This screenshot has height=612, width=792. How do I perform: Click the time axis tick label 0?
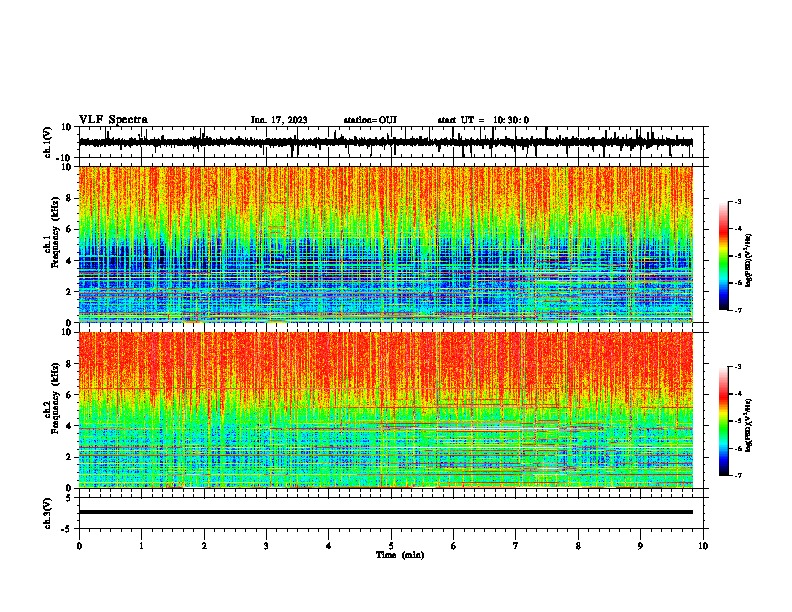click(79, 546)
